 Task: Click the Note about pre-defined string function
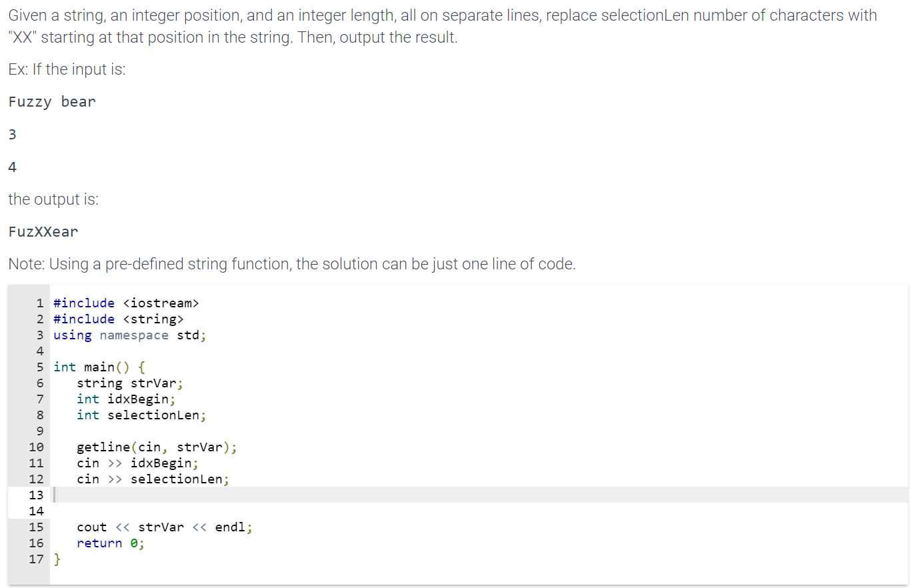tap(291, 264)
